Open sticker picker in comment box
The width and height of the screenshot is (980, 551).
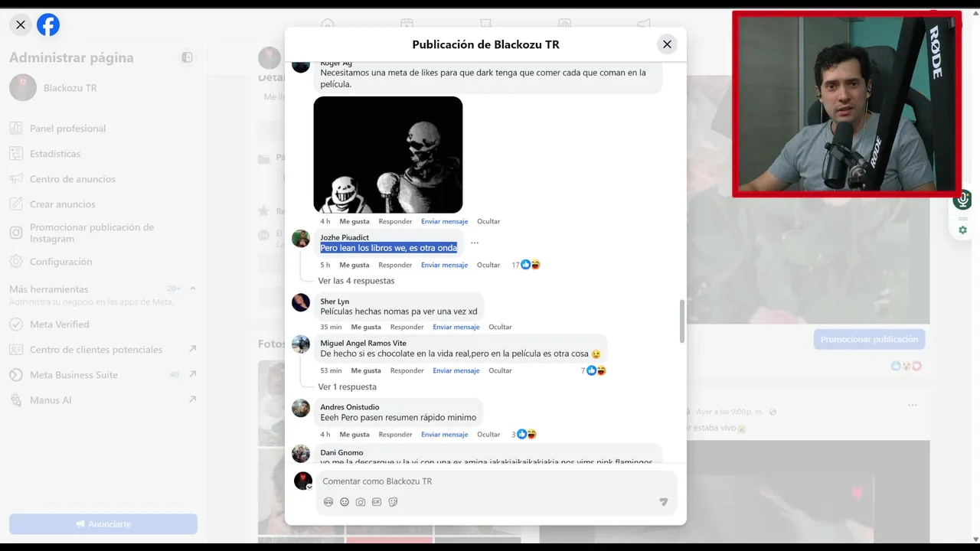393,502
